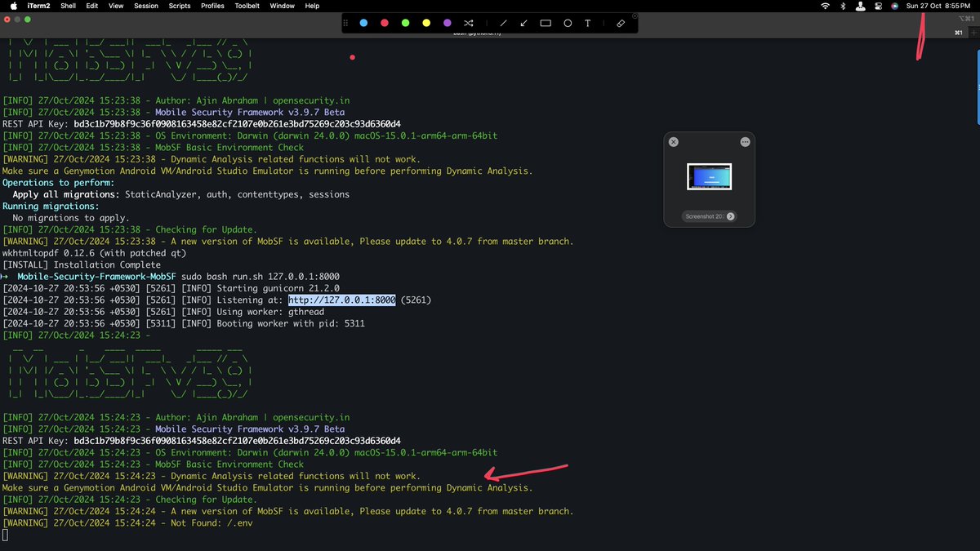The width and height of the screenshot is (980, 551).
Task: Select the red annotation color
Action: [384, 23]
